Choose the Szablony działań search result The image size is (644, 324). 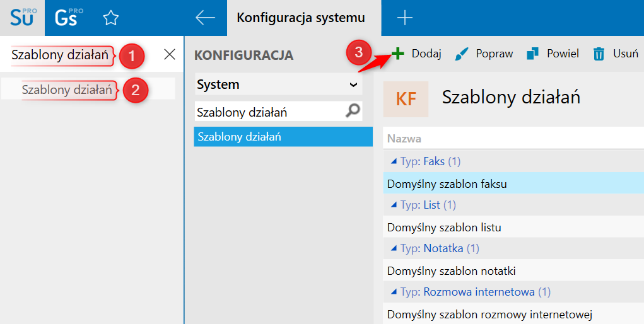tap(67, 90)
